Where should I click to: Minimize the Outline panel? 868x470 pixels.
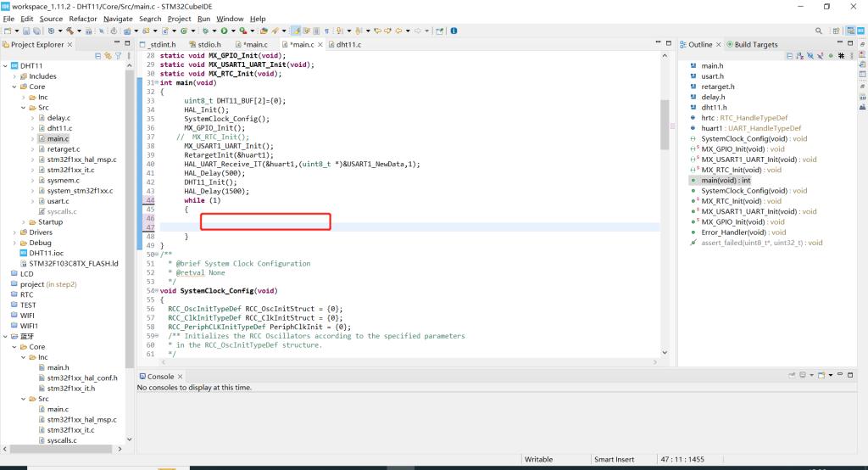tap(840, 42)
